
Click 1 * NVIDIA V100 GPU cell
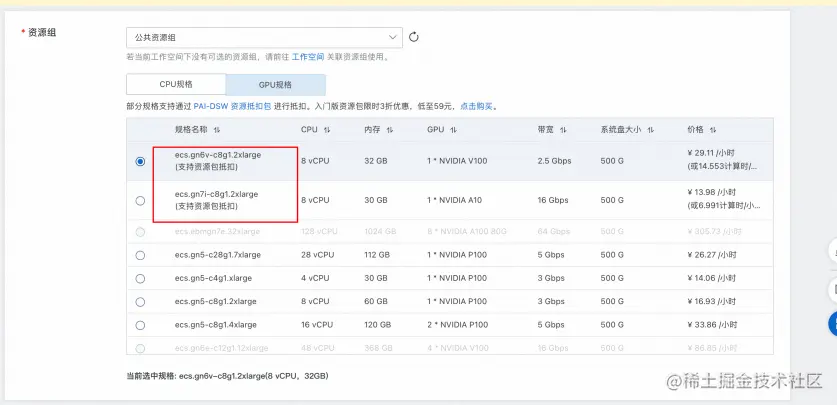[457, 161]
